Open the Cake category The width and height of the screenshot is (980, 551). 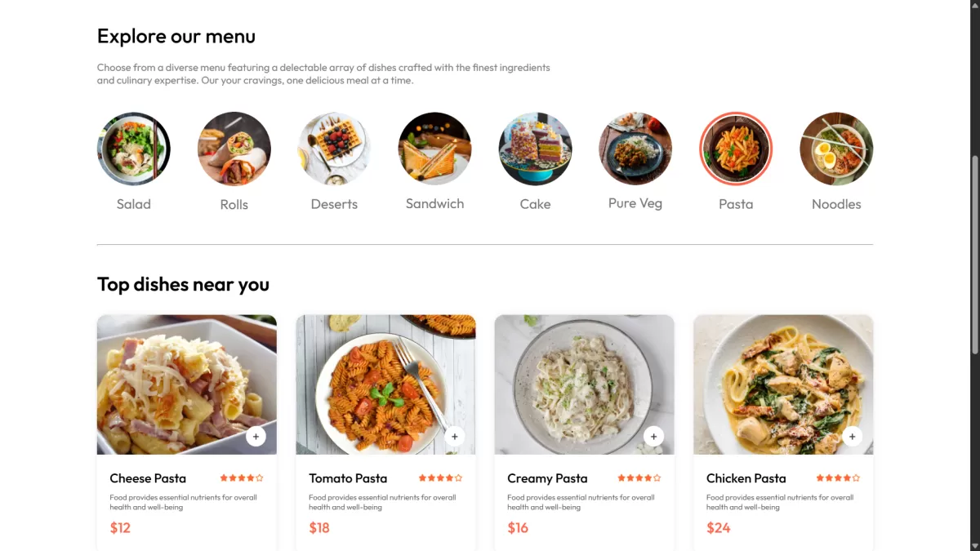(535, 149)
